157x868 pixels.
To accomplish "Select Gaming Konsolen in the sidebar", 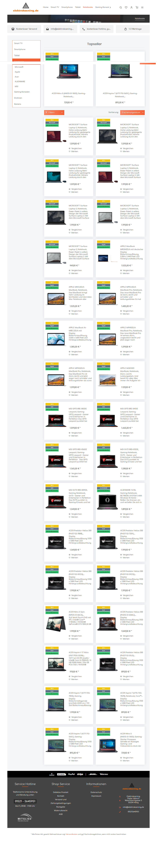I will (22, 92).
